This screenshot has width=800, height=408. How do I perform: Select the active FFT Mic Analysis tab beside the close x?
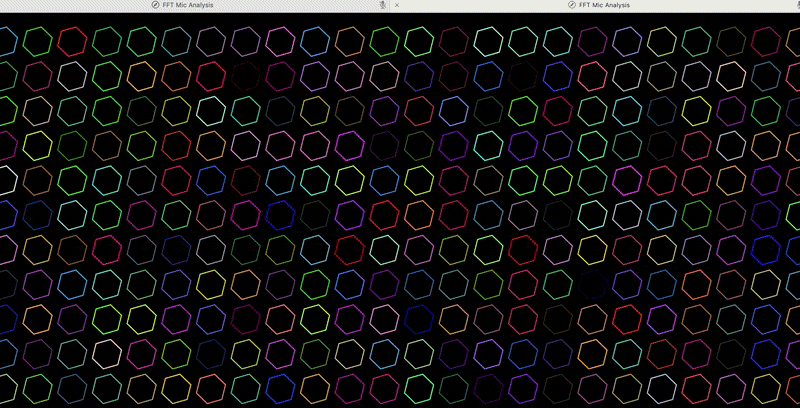point(597,5)
